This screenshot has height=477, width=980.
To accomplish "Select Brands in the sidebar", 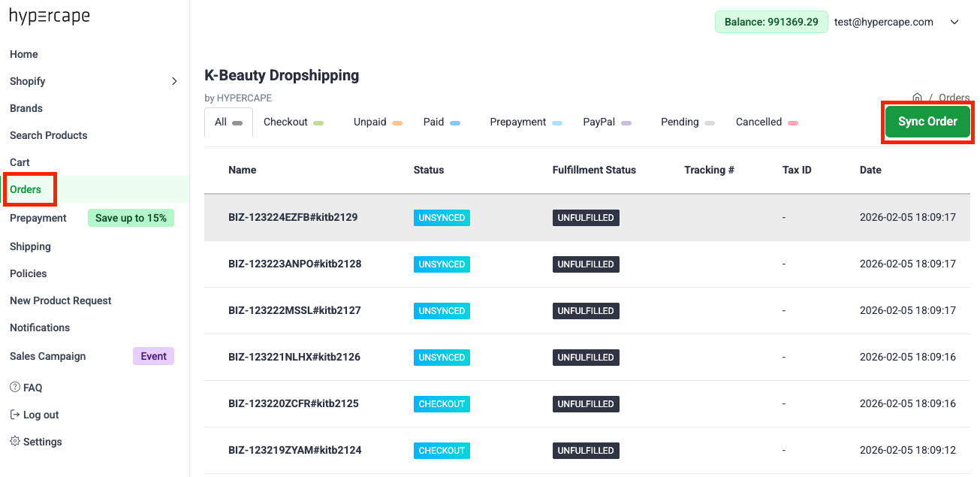I will click(26, 108).
